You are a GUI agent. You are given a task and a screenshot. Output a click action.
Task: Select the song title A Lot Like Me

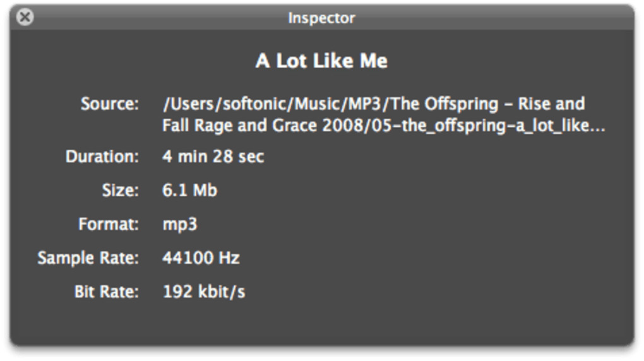[321, 61]
